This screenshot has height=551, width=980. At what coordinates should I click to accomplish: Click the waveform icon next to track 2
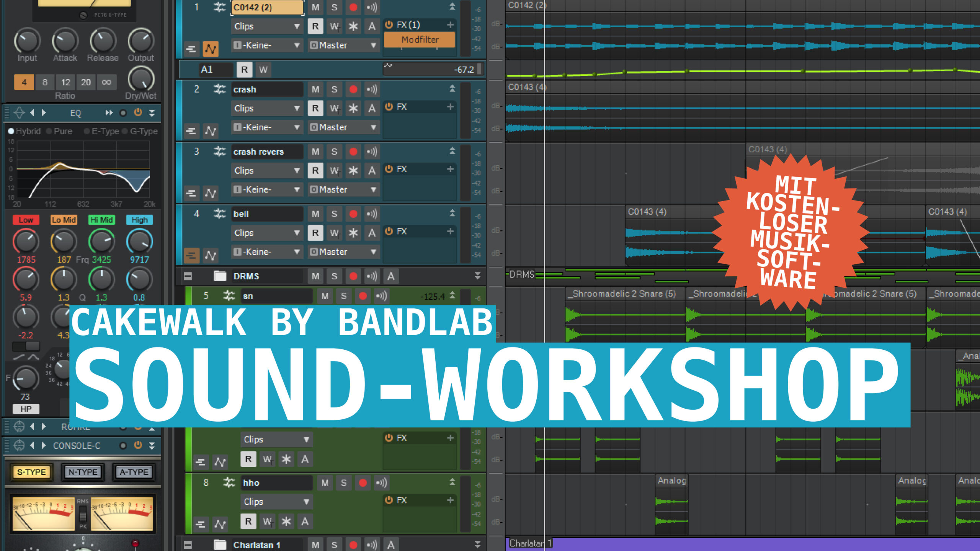(211, 131)
